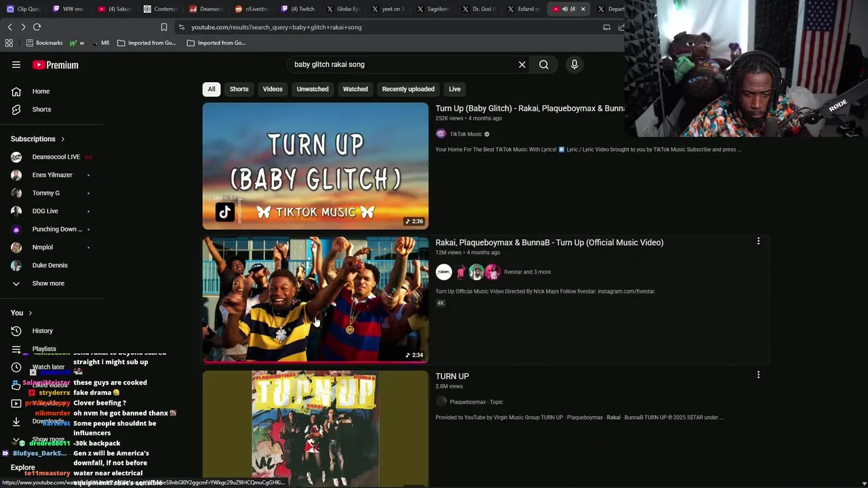Image resolution: width=868 pixels, height=488 pixels.
Task: Play the Turn Up Baby Glitch lyric thumbnail
Action: click(315, 166)
